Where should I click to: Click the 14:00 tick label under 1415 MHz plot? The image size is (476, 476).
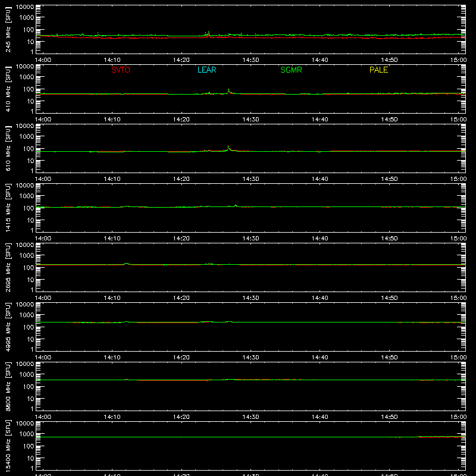[43, 239]
